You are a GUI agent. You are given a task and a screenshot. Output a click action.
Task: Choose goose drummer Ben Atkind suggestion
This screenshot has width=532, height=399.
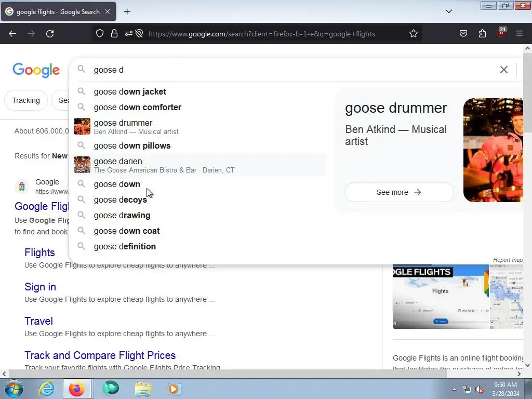tap(198, 127)
